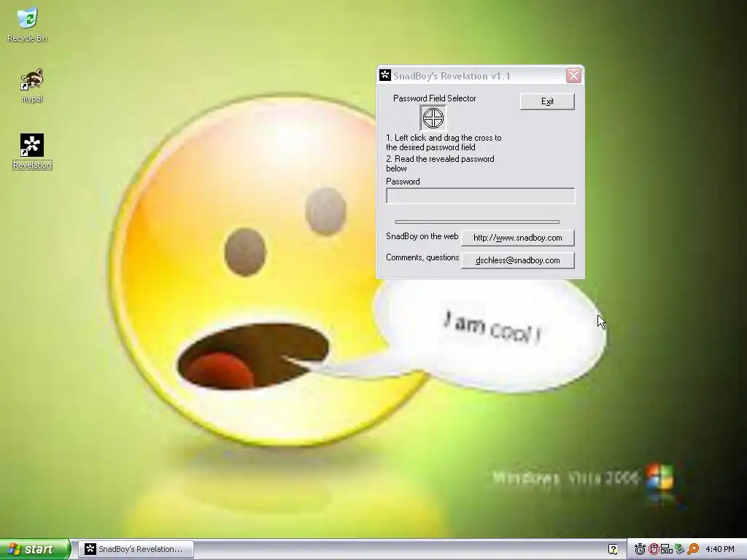Open the http://www.snadboy.com web link button
747x560 pixels.
(518, 238)
